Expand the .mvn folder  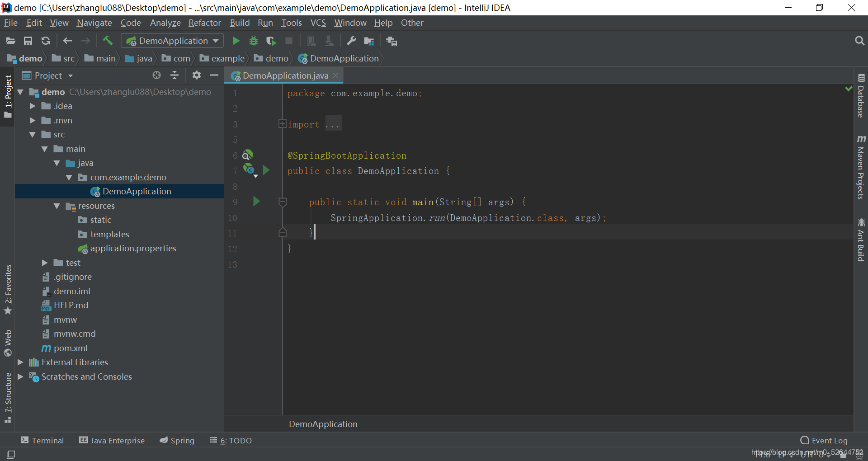[32, 120]
